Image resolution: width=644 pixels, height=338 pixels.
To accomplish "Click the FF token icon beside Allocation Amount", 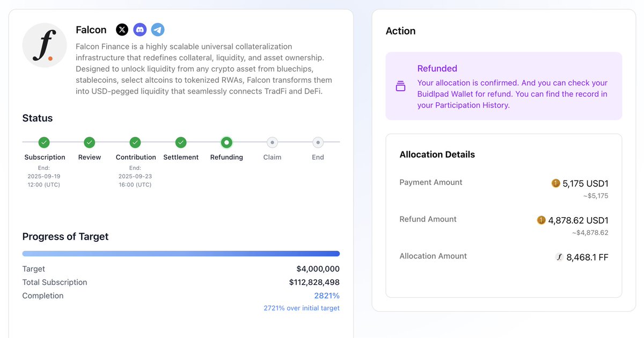I will click(559, 257).
